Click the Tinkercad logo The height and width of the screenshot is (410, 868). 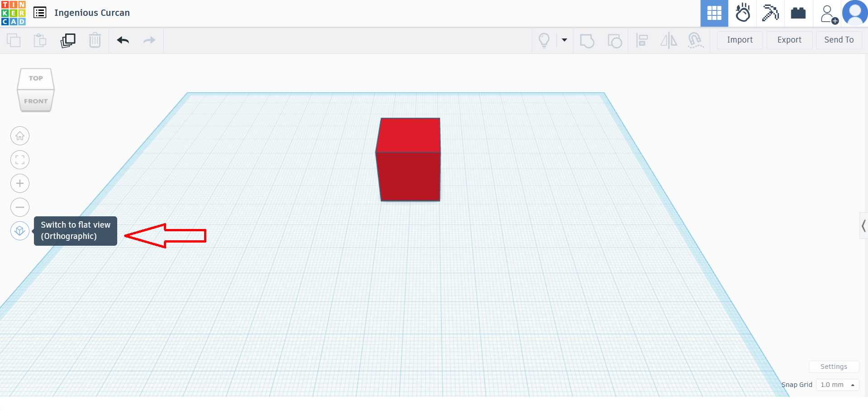[14, 13]
